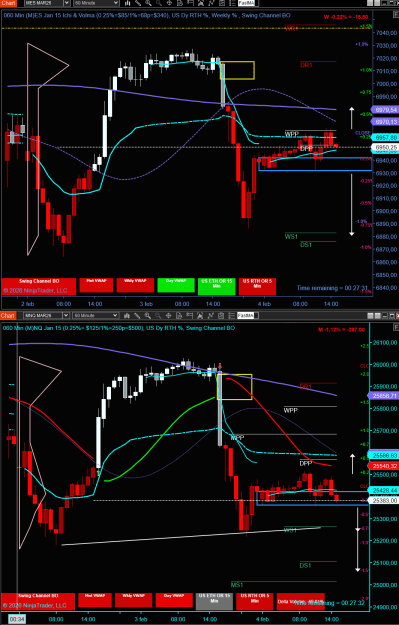Select the yellow rectangle drawing in MNQ chart

[234, 387]
